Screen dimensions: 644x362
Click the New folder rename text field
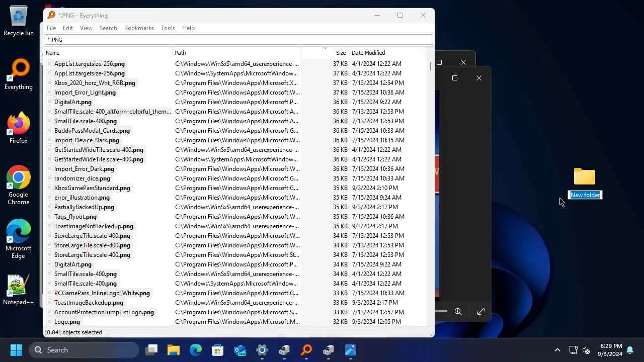point(585,195)
